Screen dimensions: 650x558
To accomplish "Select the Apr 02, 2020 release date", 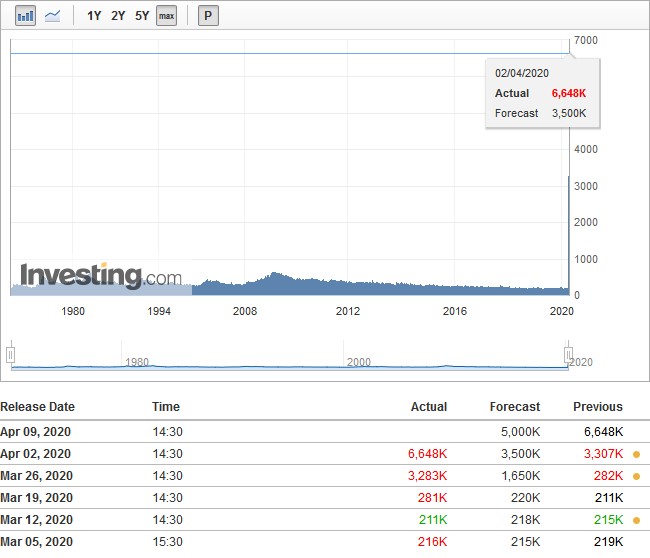I will click(36, 454).
